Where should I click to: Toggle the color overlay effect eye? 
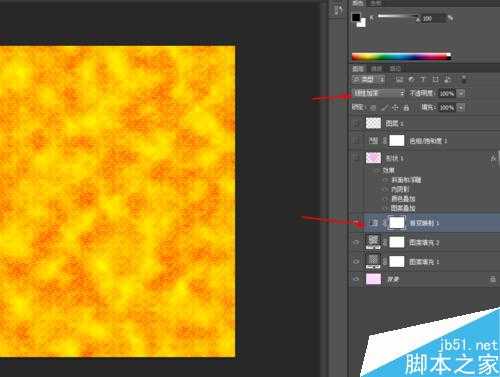[x=386, y=199]
